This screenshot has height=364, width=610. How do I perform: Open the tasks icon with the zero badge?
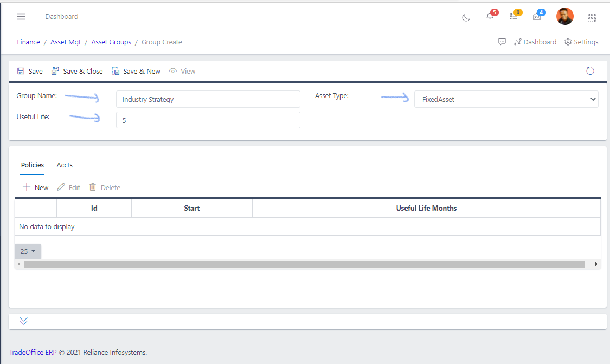[x=513, y=17]
